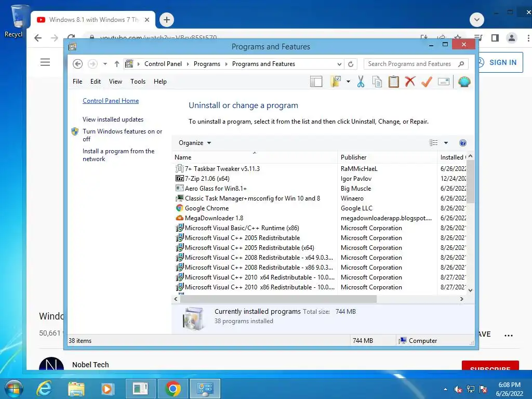The height and width of the screenshot is (399, 532).
Task: Open the File menu
Action: click(77, 82)
